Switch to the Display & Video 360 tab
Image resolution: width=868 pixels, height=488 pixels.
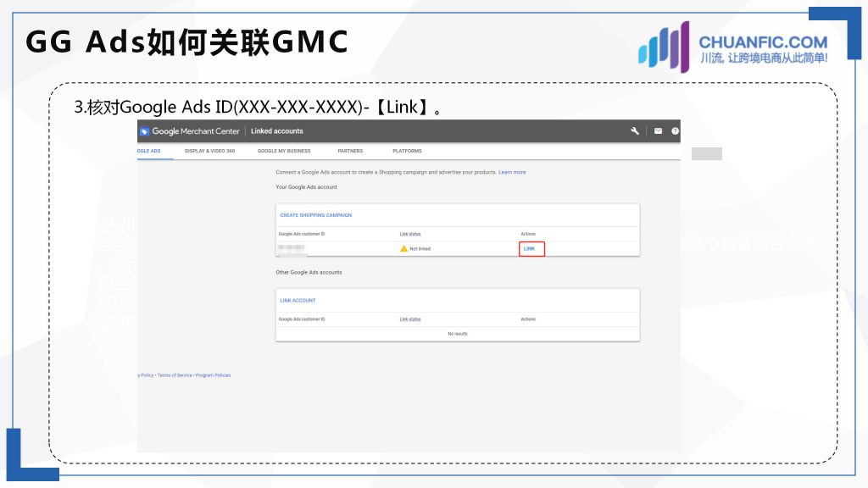tap(210, 151)
